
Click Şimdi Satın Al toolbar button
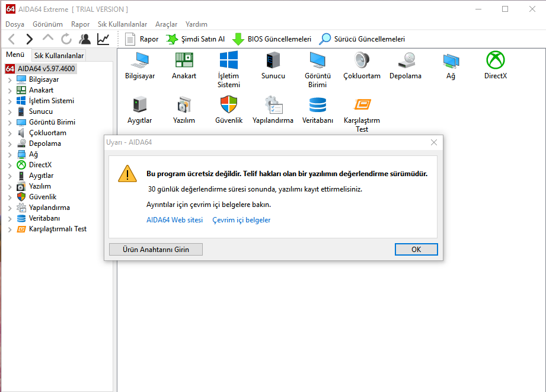pos(196,39)
